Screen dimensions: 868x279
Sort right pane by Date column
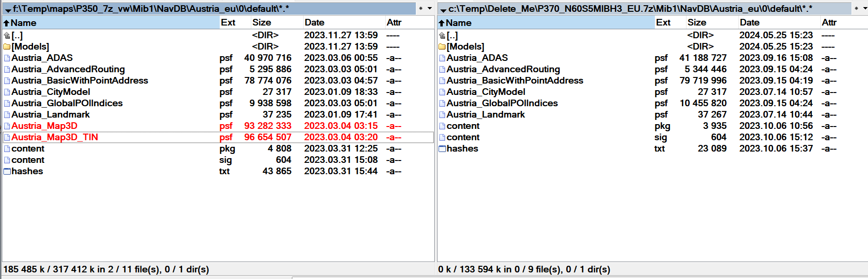[749, 23]
